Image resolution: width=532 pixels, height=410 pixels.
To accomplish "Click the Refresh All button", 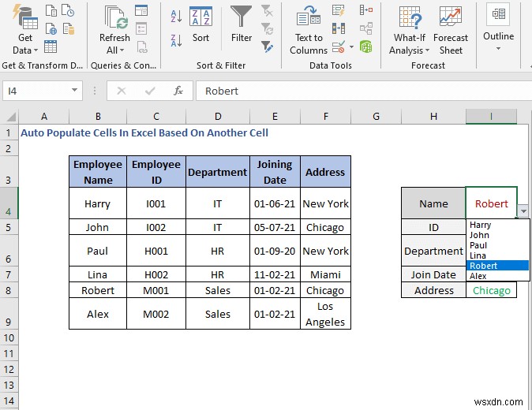I will coord(114,31).
